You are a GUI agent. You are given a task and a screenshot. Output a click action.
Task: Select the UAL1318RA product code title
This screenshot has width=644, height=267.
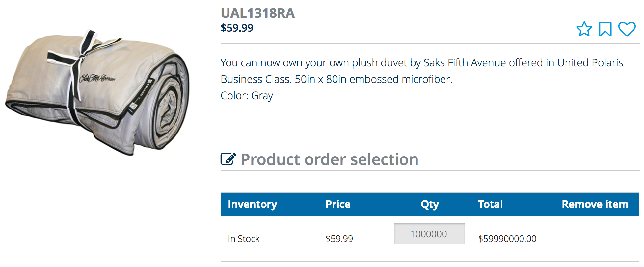point(257,13)
